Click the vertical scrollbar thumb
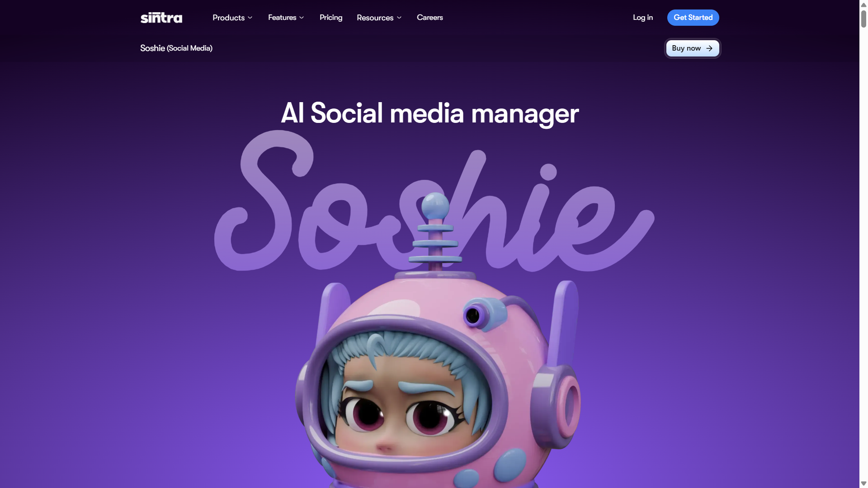 (863, 19)
